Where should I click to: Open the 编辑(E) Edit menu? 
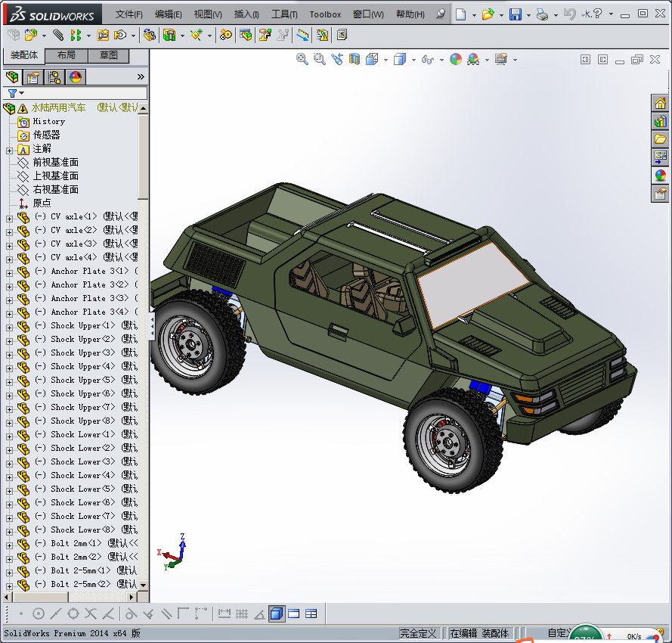click(x=169, y=14)
